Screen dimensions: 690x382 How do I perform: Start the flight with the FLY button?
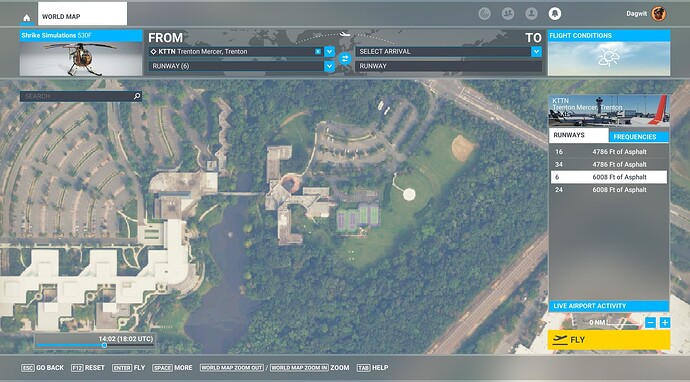click(x=609, y=340)
